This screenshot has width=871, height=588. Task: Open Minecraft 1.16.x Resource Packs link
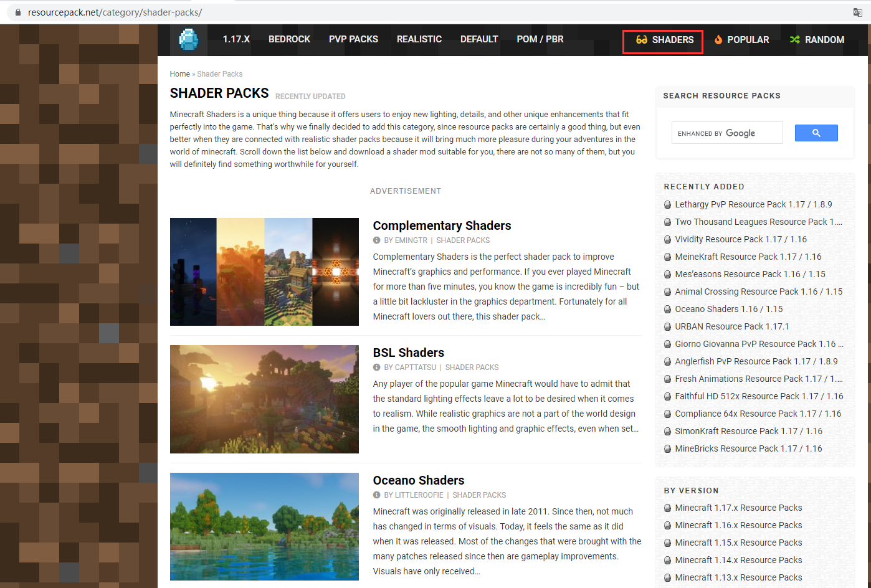point(738,525)
